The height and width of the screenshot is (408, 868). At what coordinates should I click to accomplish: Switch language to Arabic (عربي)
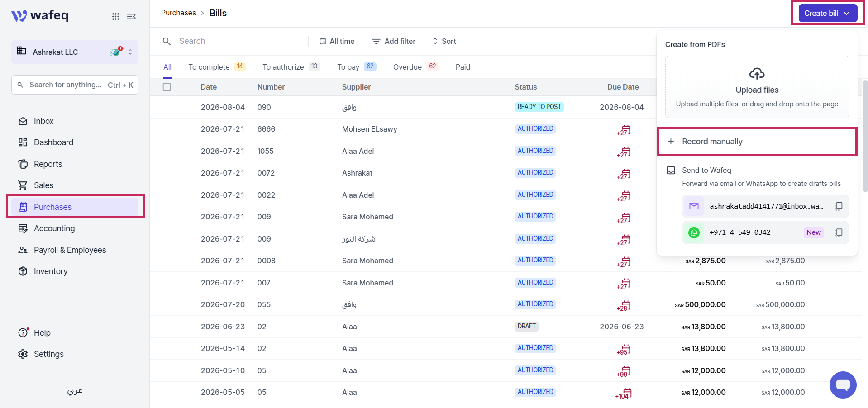pyautogui.click(x=75, y=391)
